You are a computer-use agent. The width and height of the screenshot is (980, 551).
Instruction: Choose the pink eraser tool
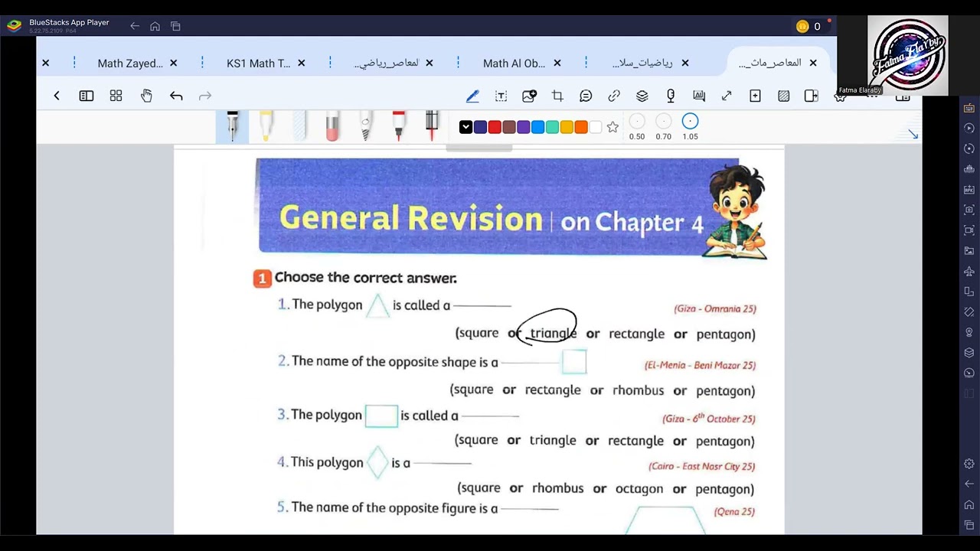[x=332, y=126]
